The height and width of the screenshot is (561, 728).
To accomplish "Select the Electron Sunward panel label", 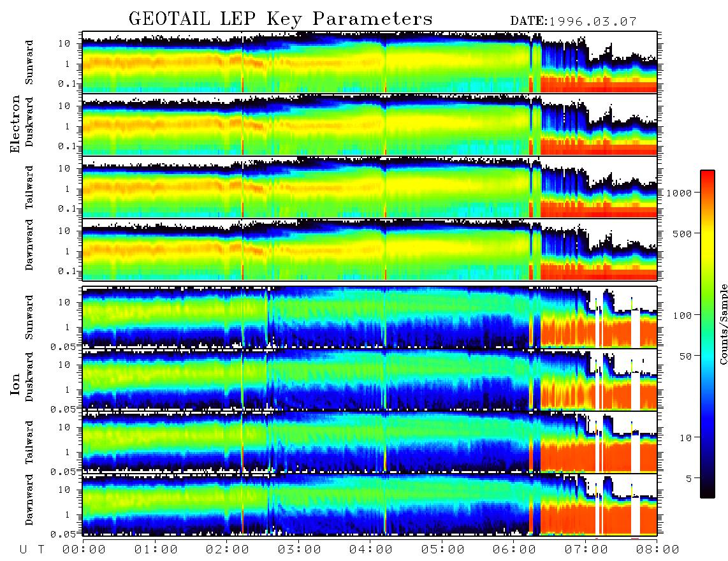I will tap(29, 62).
